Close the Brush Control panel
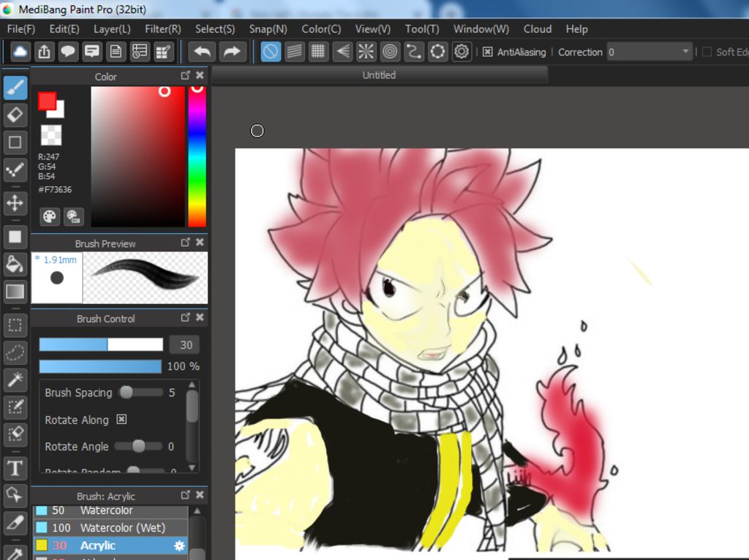The width and height of the screenshot is (749, 560). (x=200, y=317)
